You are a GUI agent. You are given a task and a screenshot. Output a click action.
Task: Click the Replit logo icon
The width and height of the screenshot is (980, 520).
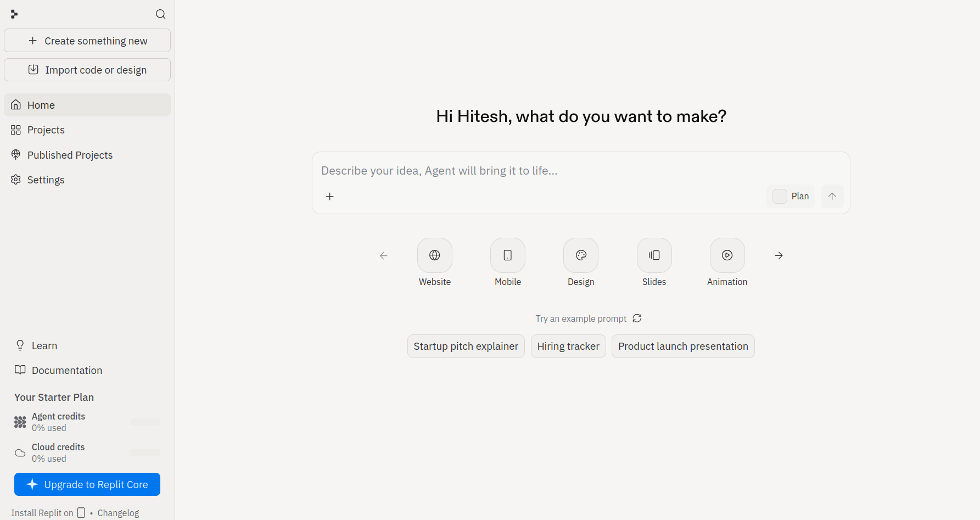coord(14,14)
